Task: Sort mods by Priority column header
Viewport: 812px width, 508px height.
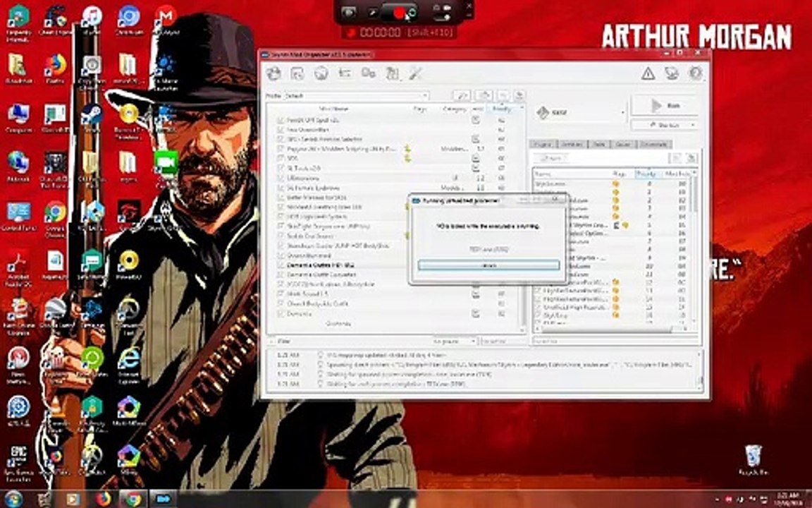Action: click(502, 109)
